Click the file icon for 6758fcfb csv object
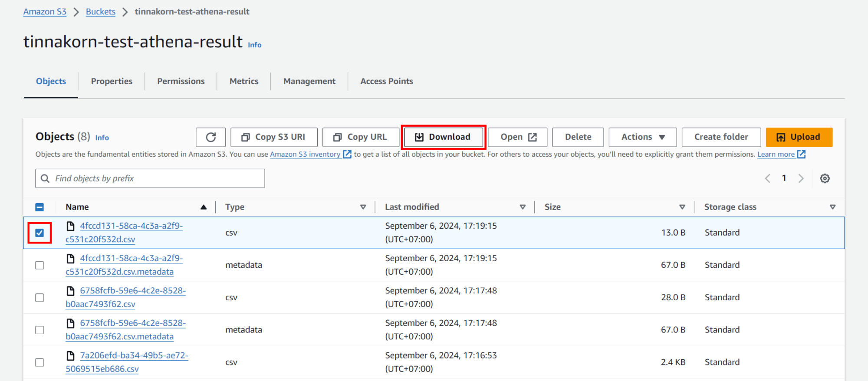 click(70, 291)
